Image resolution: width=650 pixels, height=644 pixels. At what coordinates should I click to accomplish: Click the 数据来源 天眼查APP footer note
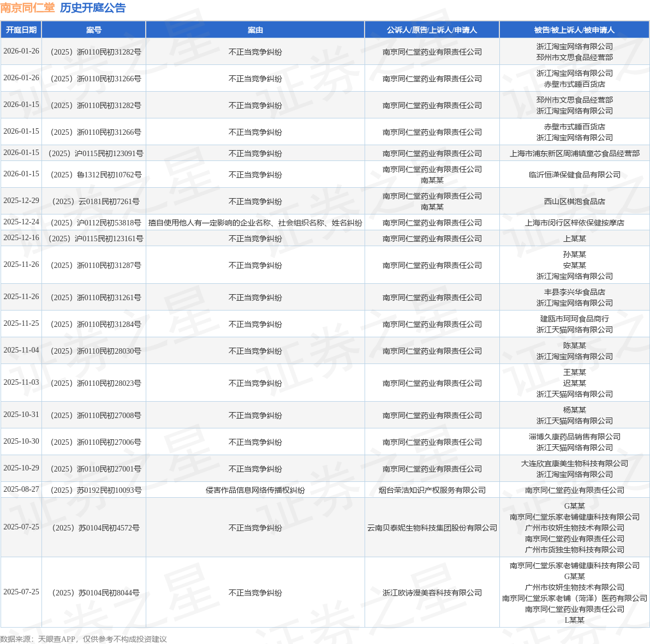[x=84, y=639]
